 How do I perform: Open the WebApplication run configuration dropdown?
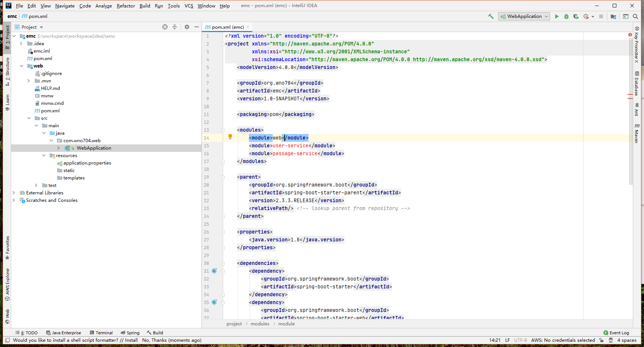(524, 16)
